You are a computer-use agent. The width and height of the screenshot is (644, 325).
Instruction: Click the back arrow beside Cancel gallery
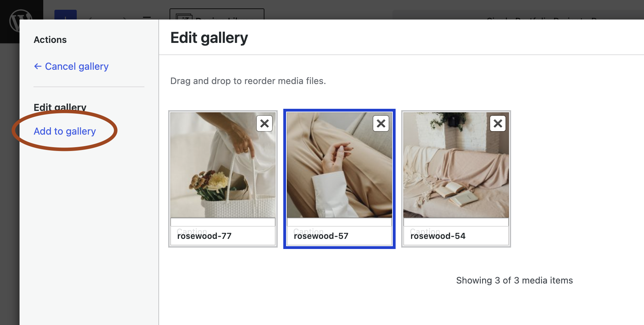tap(38, 66)
